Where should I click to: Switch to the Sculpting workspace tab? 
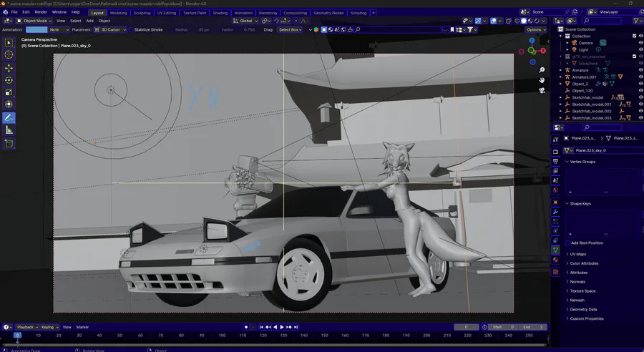142,13
